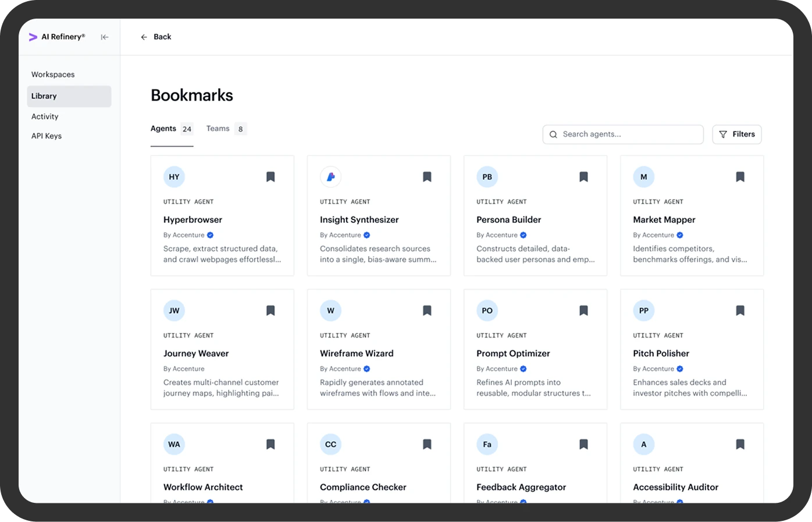The image size is (812, 522).
Task: Click the HY avatar on Hyperbrowser card
Action: pos(174,177)
